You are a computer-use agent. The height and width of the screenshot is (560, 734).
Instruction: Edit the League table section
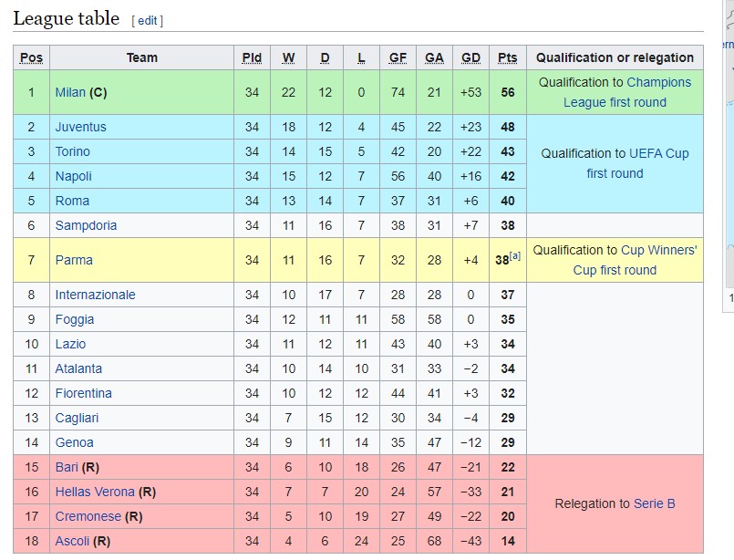point(148,20)
